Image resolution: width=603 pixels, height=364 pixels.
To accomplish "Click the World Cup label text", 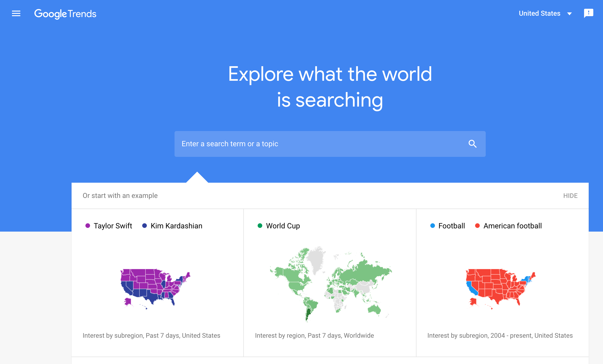I will pyautogui.click(x=283, y=226).
